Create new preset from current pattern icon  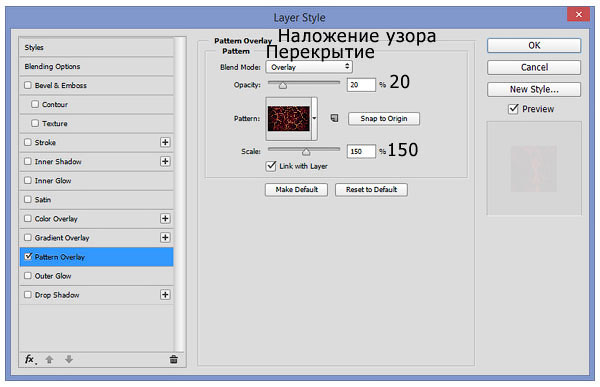[334, 118]
